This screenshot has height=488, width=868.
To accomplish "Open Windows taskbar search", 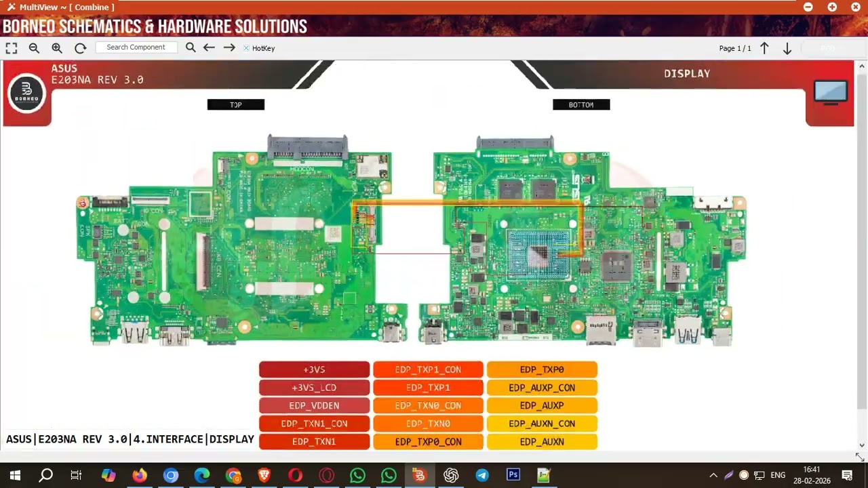I will click(x=46, y=475).
